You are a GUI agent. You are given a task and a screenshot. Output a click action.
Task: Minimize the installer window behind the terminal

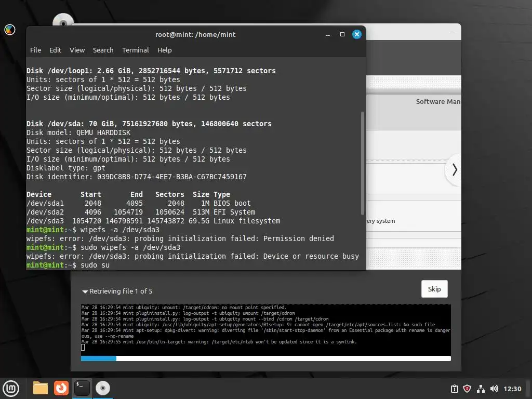[453, 33]
